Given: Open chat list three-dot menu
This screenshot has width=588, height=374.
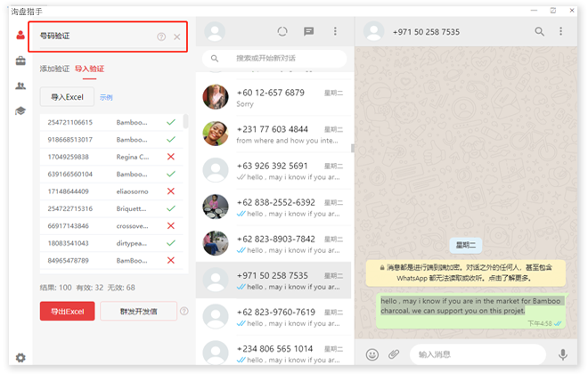Looking at the screenshot, I should click(x=335, y=31).
